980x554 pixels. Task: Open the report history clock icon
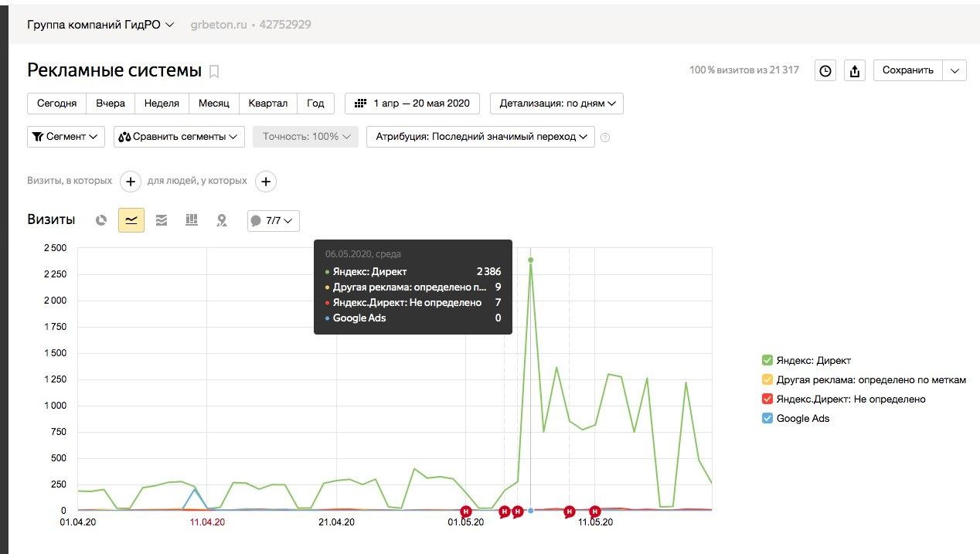point(825,70)
